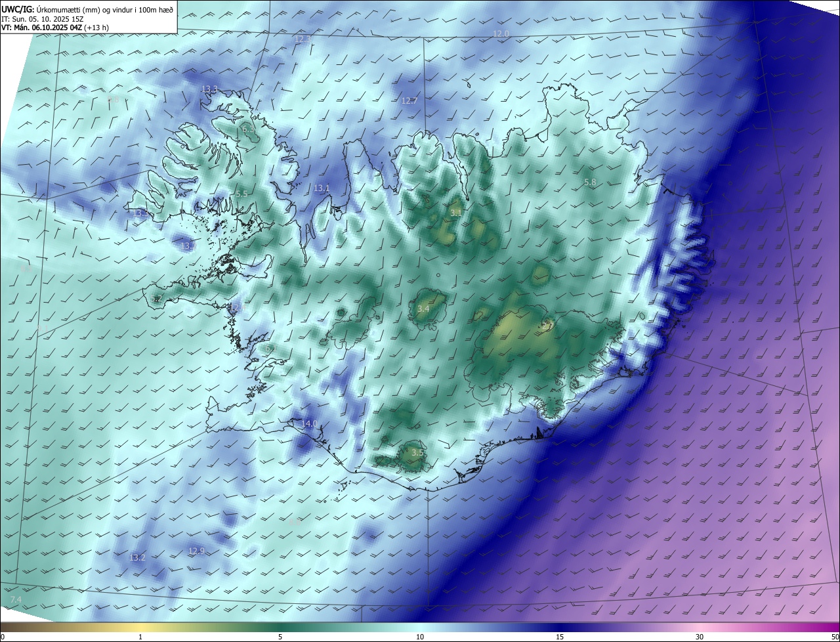840x642 pixels.
Task: Click the 12.0 value label on the map
Action: tap(501, 33)
